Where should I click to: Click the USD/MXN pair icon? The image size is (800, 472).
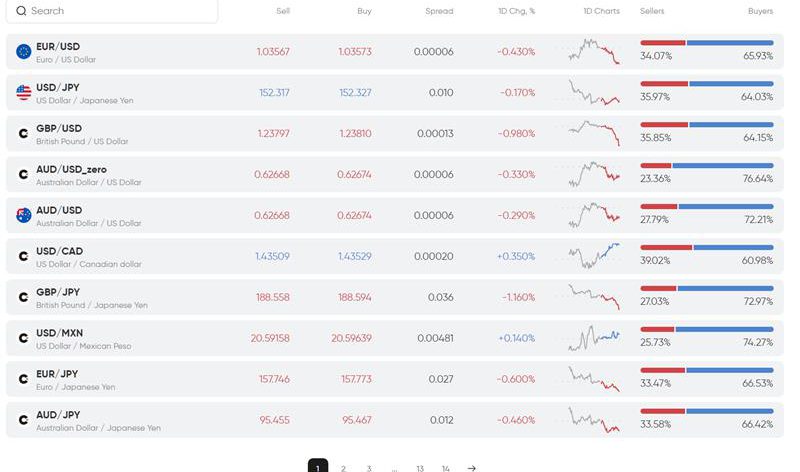coord(23,338)
